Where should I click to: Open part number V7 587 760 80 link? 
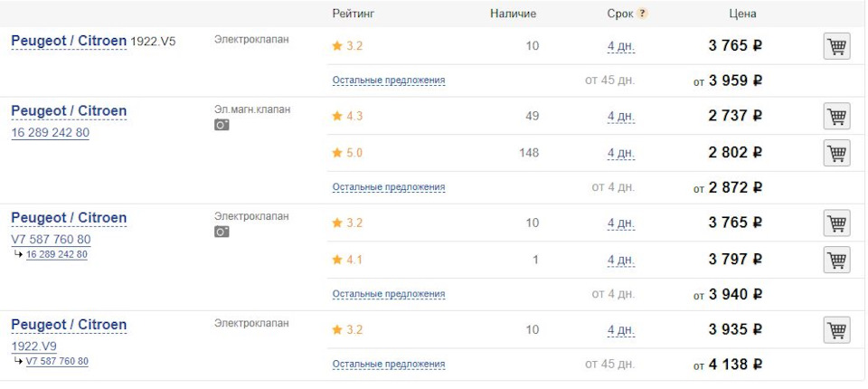pyautogui.click(x=51, y=240)
